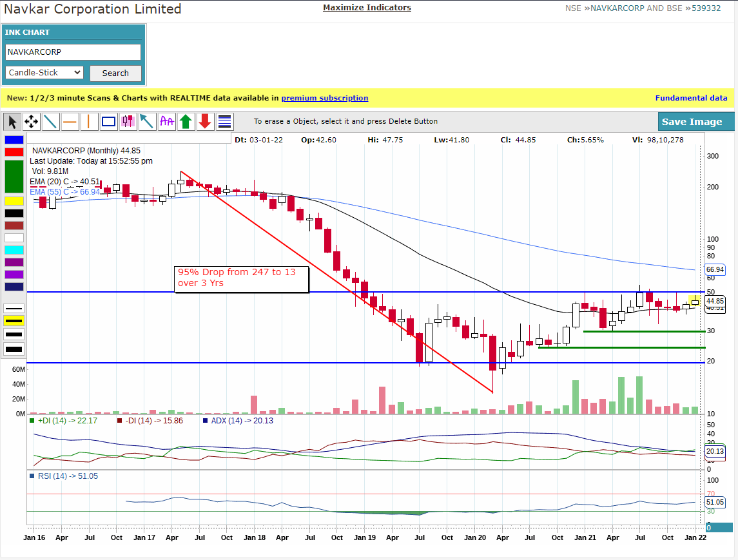Pick the violet color swatch
This screenshot has height=560, width=738.
(14, 275)
